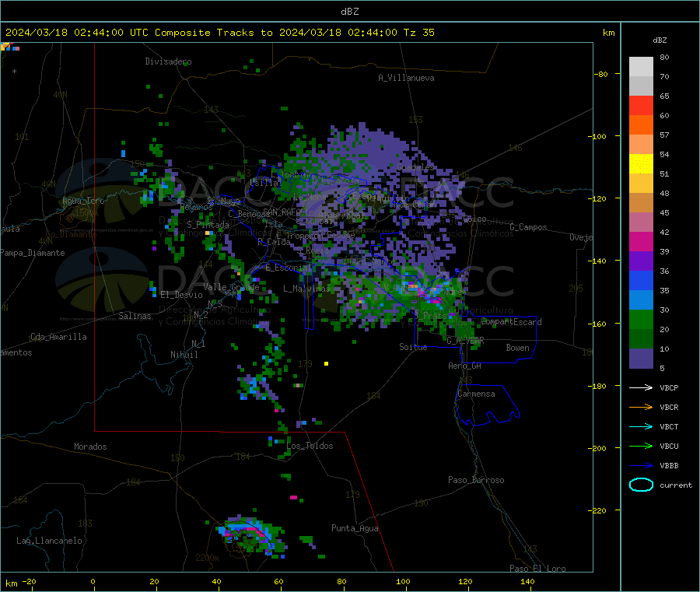This screenshot has width=700, height=592.
Task: Click the cyan 'current' ellipse legend symbol
Action: coord(641,485)
